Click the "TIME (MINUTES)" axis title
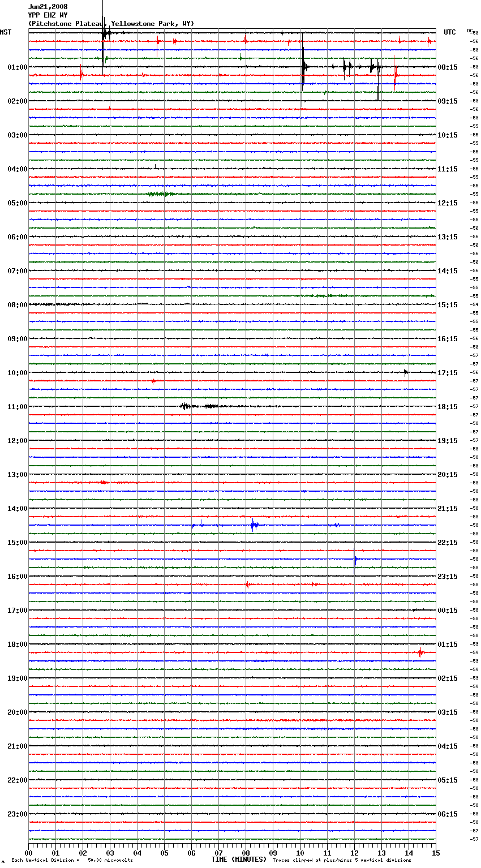Image resolution: width=481 pixels, height=868 pixels. click(x=239, y=860)
